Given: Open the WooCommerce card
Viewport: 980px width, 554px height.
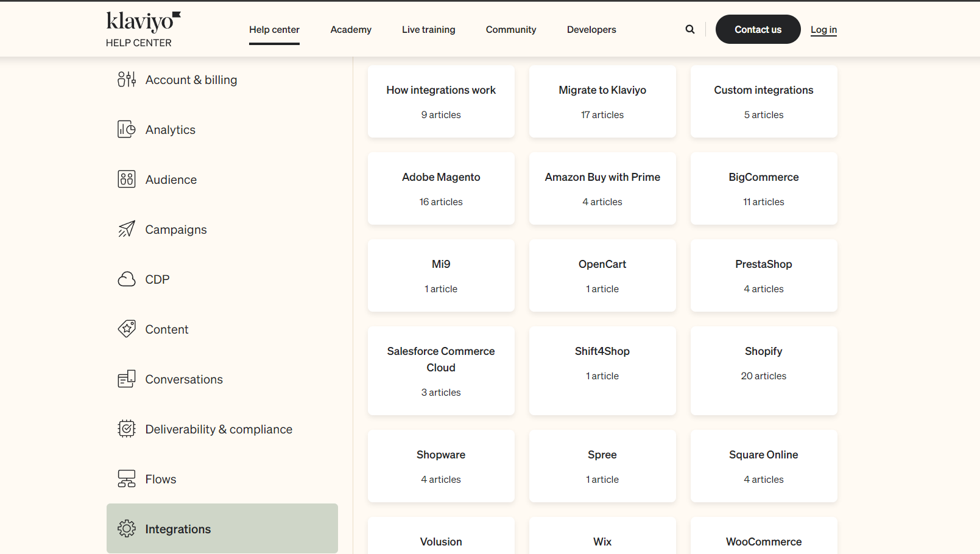Looking at the screenshot, I should [x=764, y=536].
